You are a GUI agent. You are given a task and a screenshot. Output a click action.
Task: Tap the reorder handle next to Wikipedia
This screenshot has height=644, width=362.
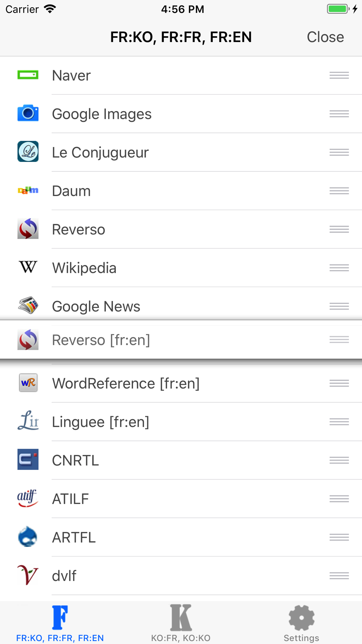point(339,268)
